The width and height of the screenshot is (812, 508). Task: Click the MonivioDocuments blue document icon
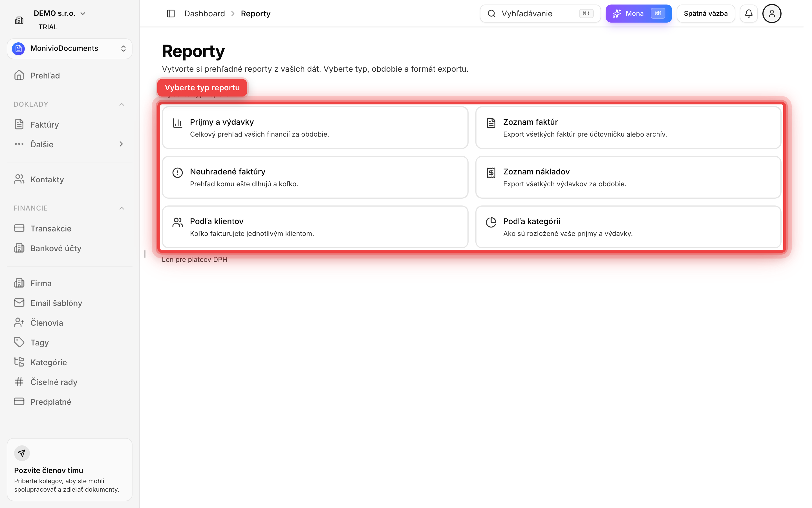click(18, 48)
